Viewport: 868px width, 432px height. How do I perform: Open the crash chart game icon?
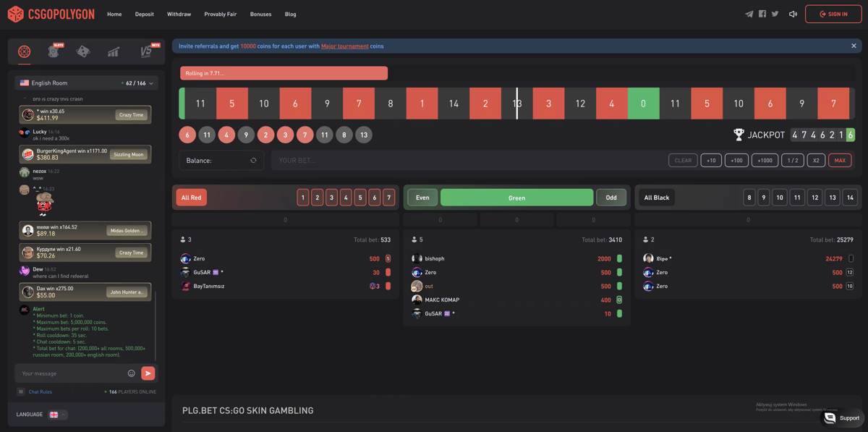click(x=114, y=51)
